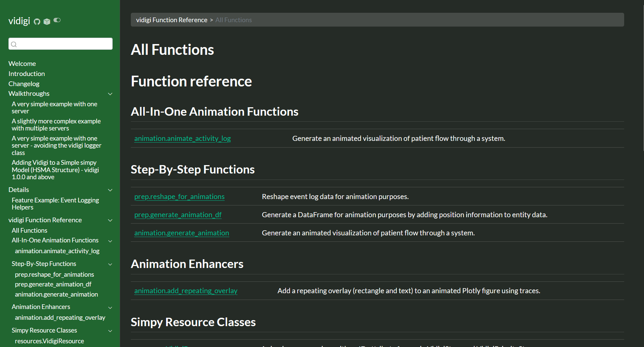Open the prep.reshape_for_animations function link

pyautogui.click(x=179, y=196)
